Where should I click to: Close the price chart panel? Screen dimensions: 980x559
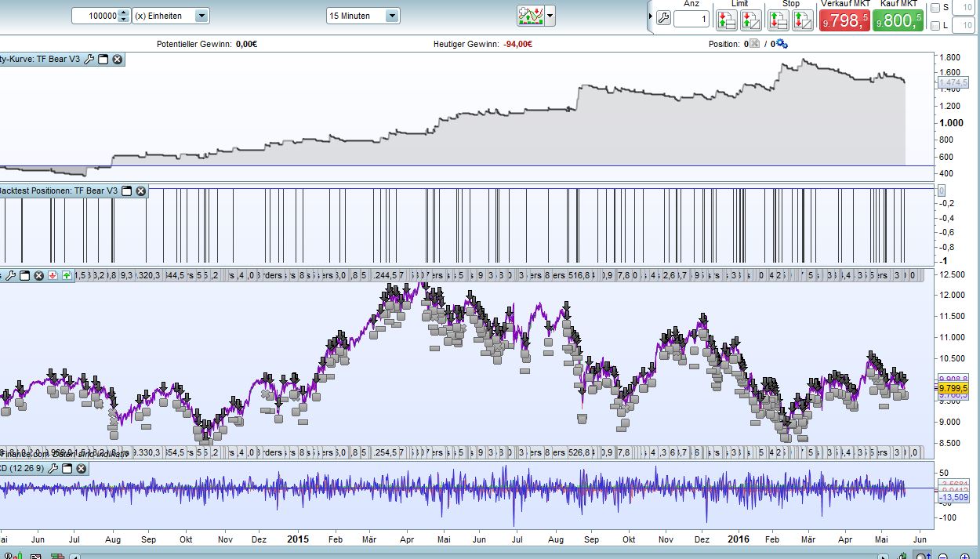click(38, 275)
